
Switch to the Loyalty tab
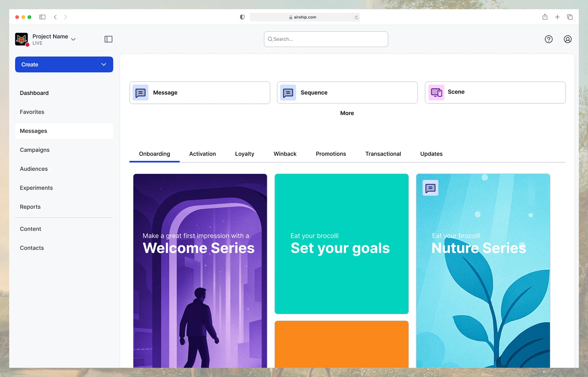pyautogui.click(x=245, y=154)
